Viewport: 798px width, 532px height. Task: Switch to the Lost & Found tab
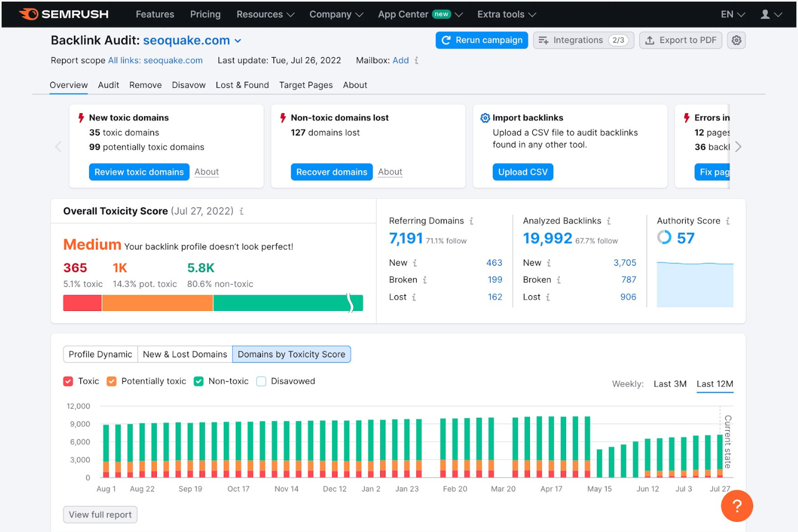242,85
